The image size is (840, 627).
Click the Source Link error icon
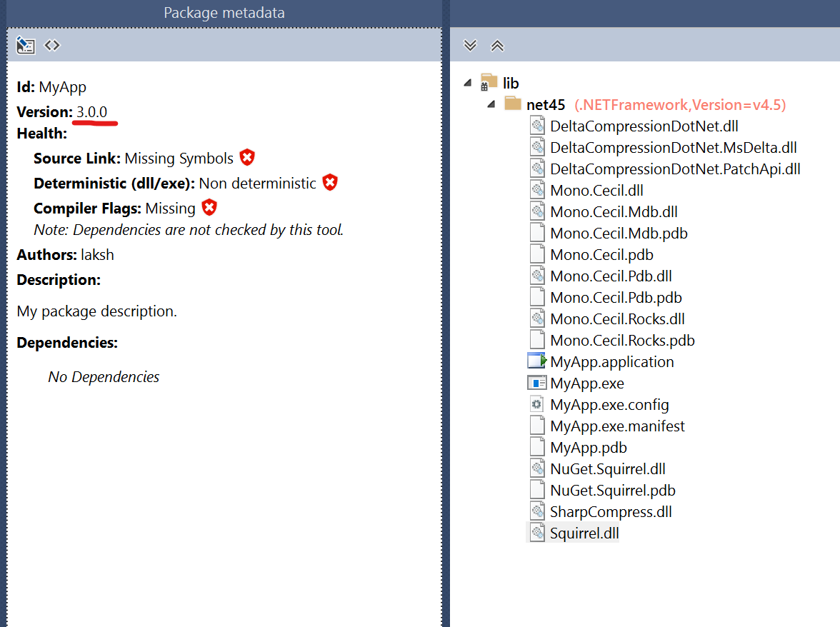247,158
